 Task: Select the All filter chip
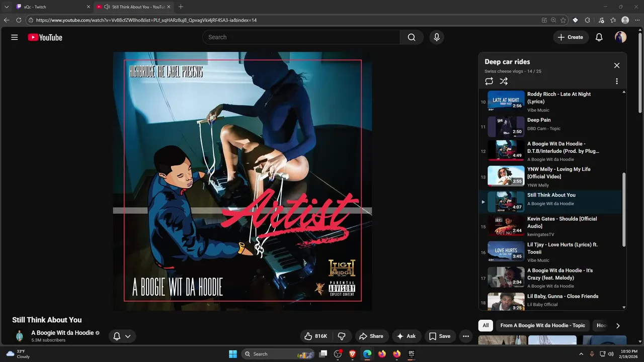click(x=486, y=325)
